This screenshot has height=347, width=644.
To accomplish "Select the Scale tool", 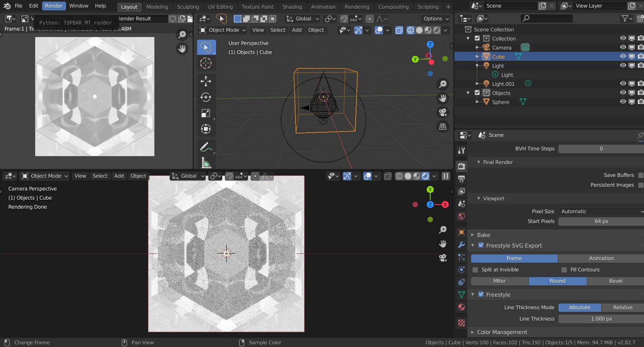I will pos(206,113).
